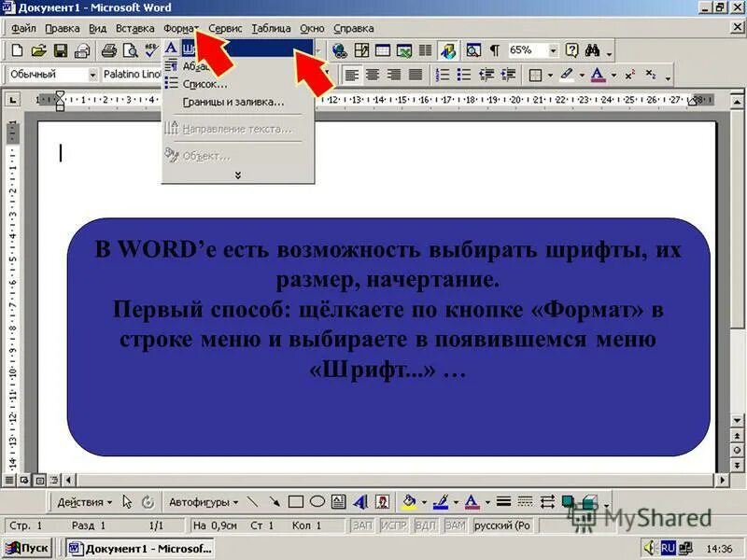Click the Open file folder icon

38,50
